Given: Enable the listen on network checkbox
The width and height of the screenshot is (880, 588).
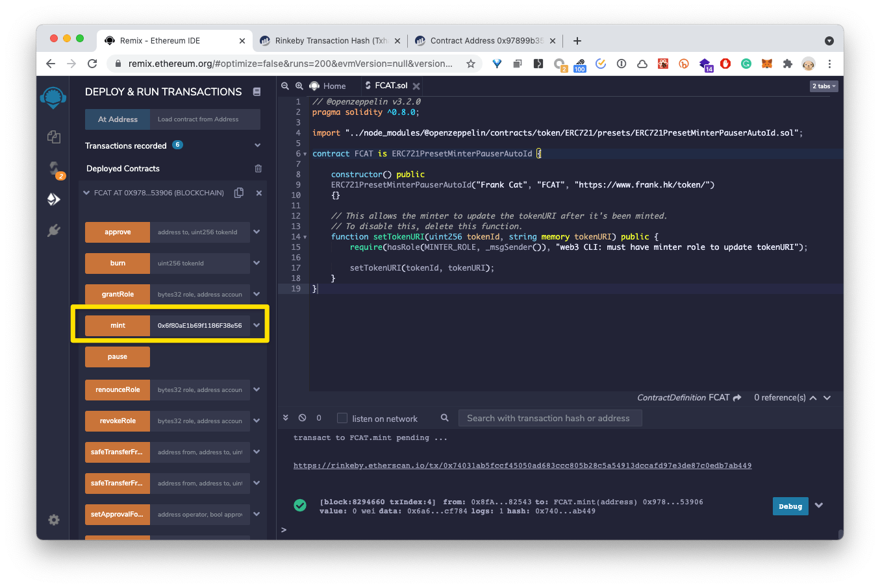Looking at the screenshot, I should [x=342, y=419].
